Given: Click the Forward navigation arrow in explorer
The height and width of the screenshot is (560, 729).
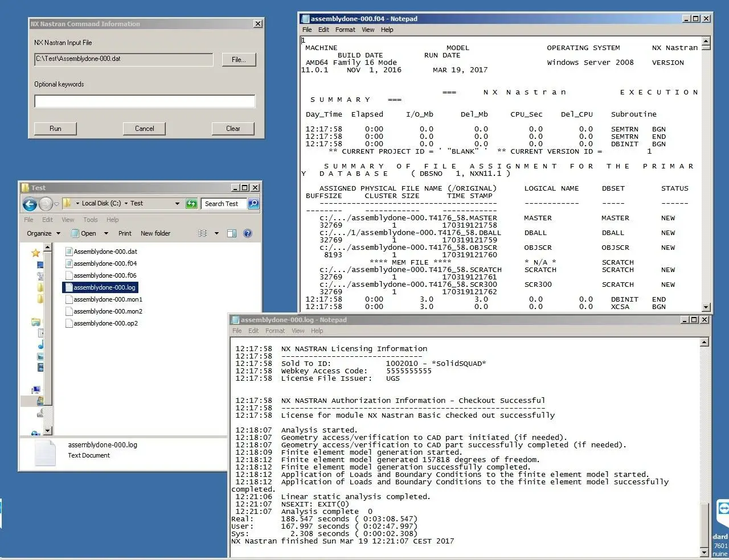Looking at the screenshot, I should 46,204.
